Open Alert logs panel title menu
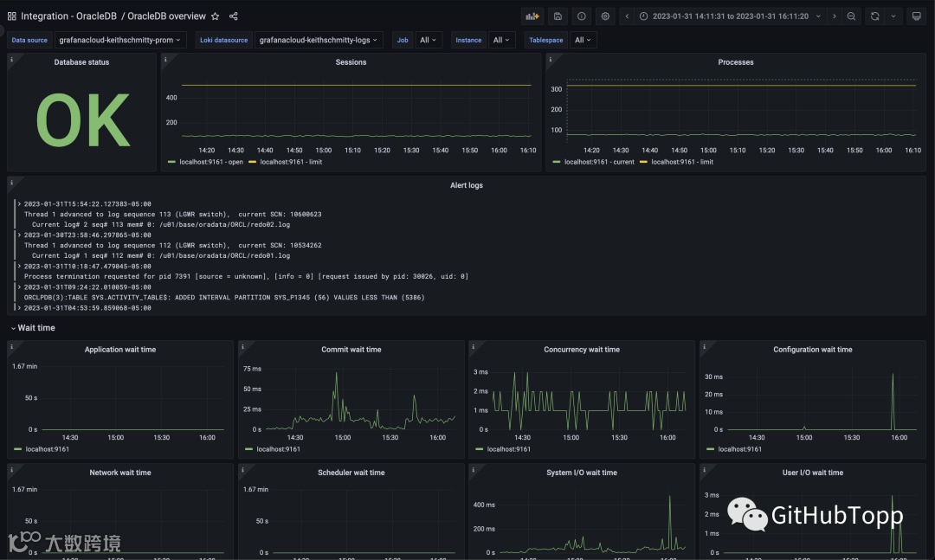The height and width of the screenshot is (560, 935). [x=467, y=185]
